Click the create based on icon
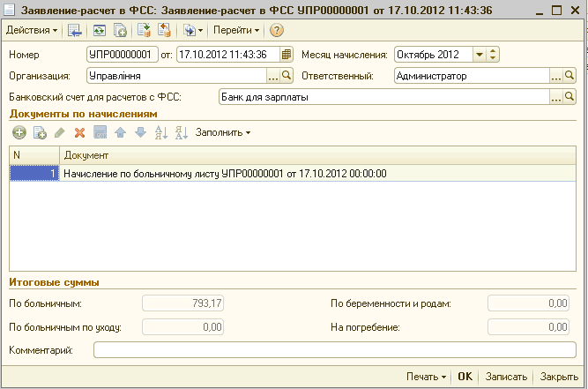Screen dimensions: 588x389 (192, 30)
